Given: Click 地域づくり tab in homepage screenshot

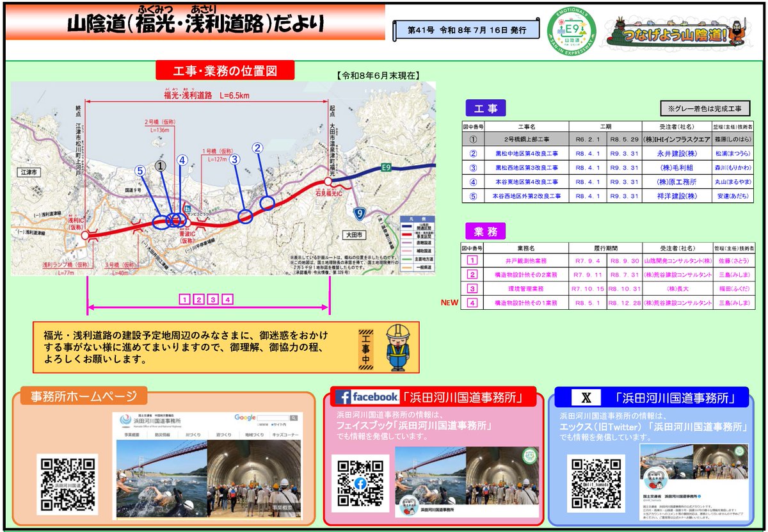Looking at the screenshot, I should pyautogui.click(x=255, y=435).
